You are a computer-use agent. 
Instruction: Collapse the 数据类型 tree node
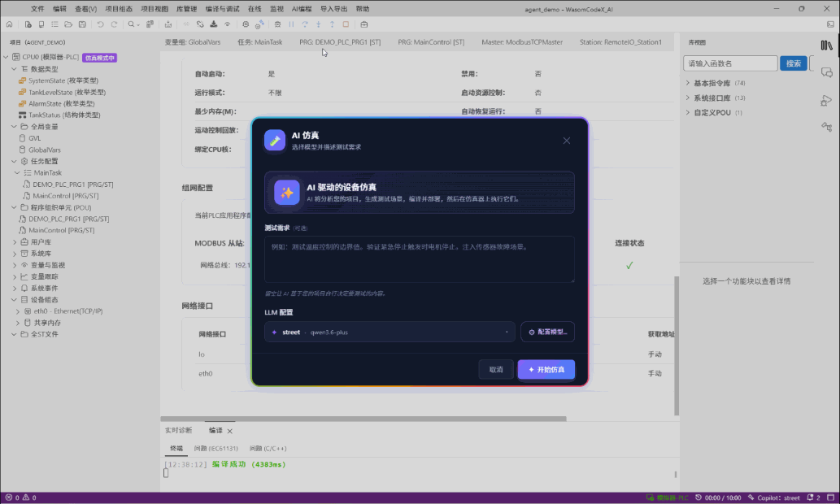(15, 68)
